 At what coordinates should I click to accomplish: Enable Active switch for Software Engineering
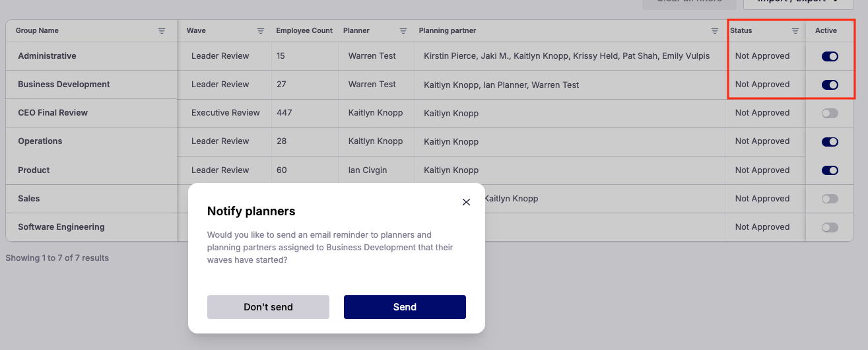pyautogui.click(x=830, y=227)
